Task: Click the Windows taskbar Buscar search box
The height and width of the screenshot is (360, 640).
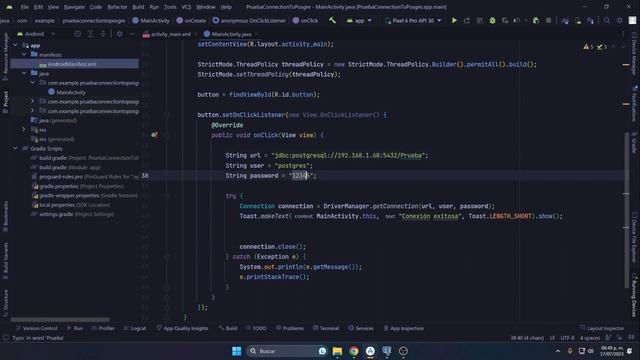Action: 287,351
